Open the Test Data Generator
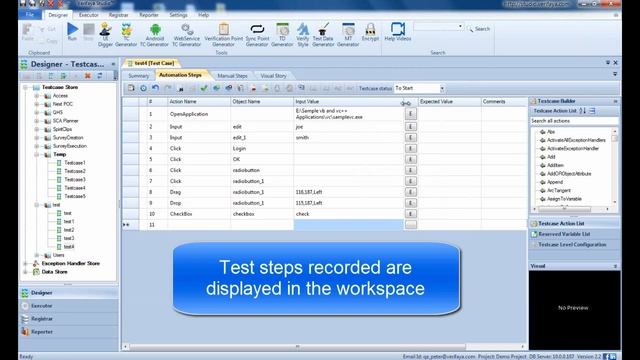Viewport: 640px width, 360px height. coord(323,35)
